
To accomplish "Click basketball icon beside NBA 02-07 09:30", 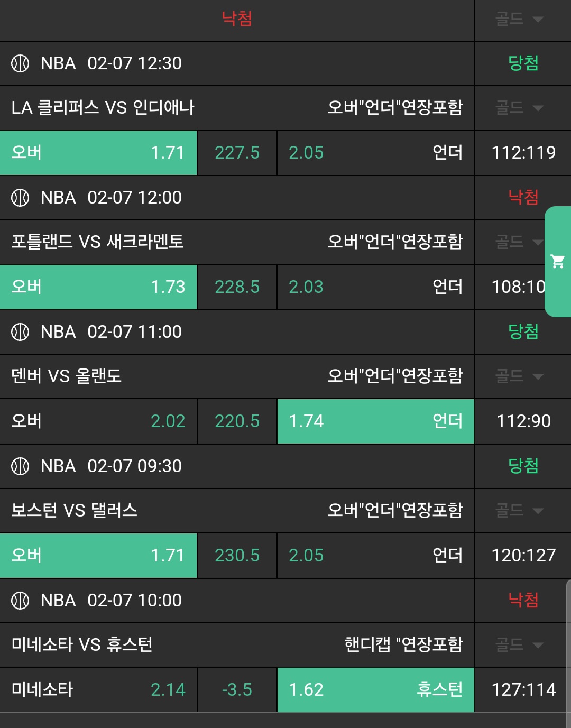I will 20,466.
